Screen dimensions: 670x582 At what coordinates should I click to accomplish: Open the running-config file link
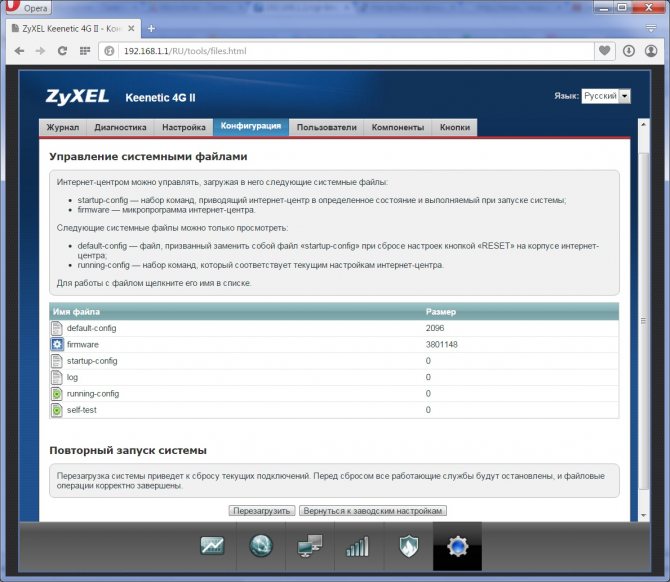pos(93,394)
